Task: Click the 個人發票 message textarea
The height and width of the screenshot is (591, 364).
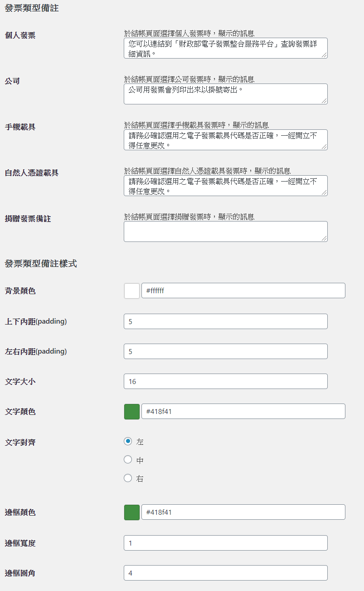Action: click(x=226, y=48)
